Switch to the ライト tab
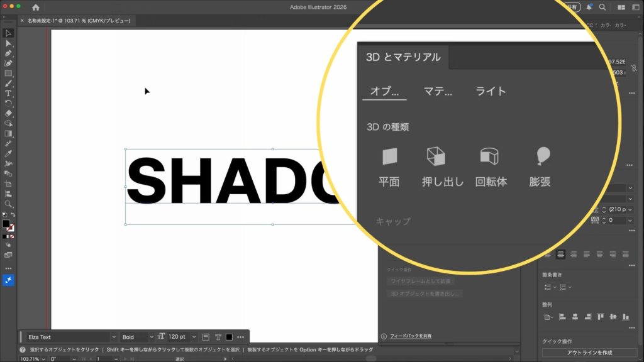Screen dimensions: 644x362 [491, 91]
